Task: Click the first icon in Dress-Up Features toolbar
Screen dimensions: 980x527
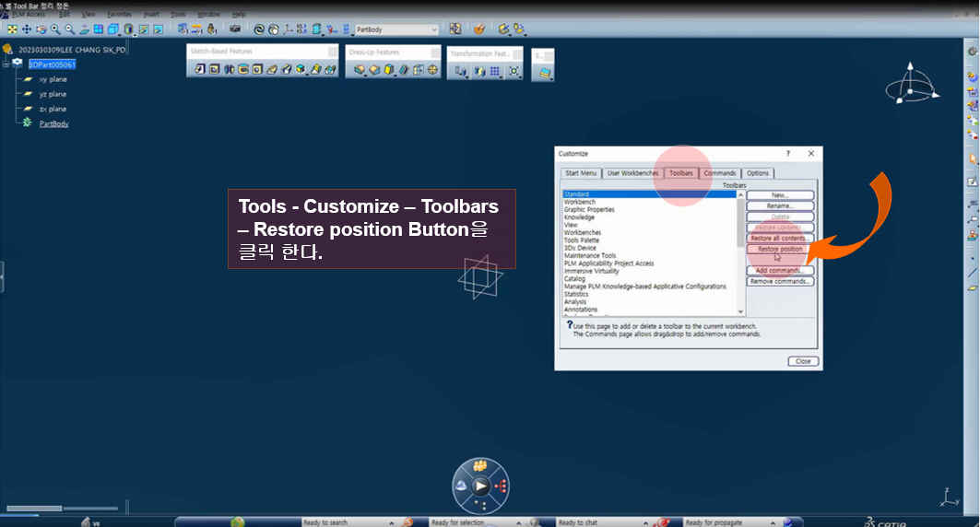Action: (x=360, y=70)
